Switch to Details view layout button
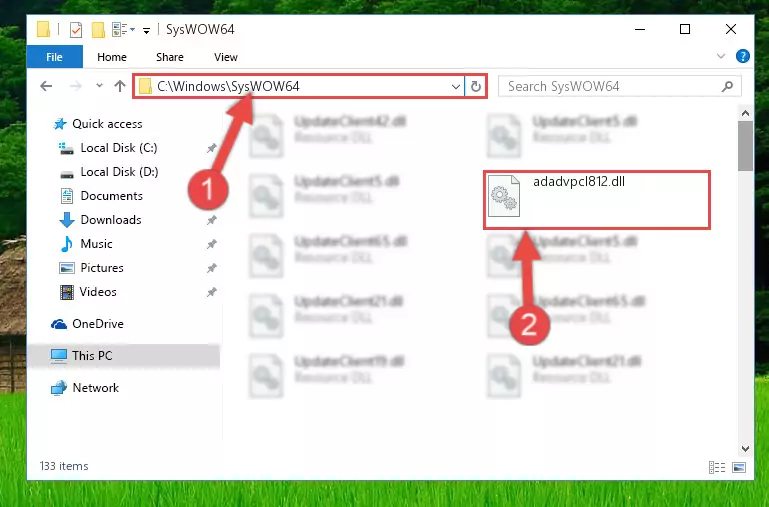Image resolution: width=769 pixels, height=507 pixels. click(x=717, y=467)
